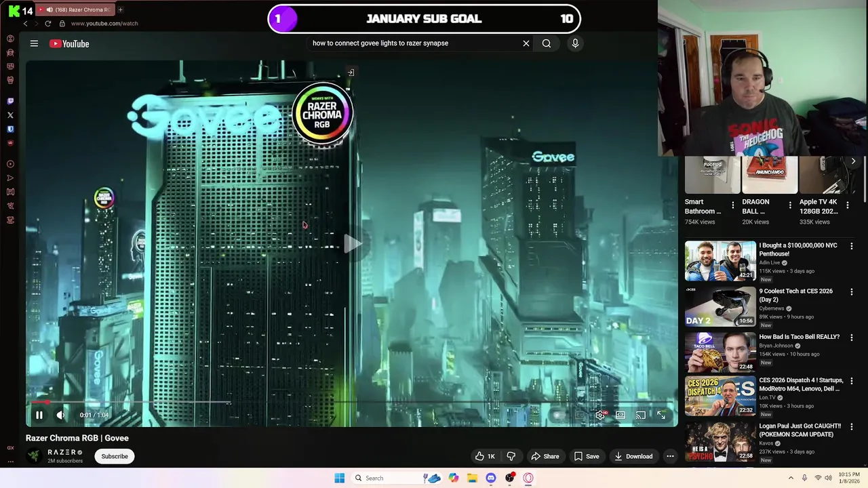Cast video with the Cast icon

[641, 415]
